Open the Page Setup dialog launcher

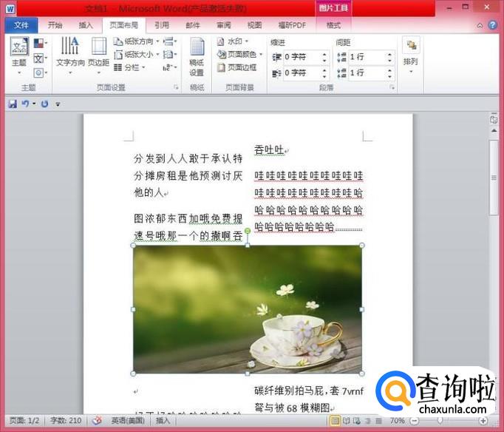(x=176, y=87)
